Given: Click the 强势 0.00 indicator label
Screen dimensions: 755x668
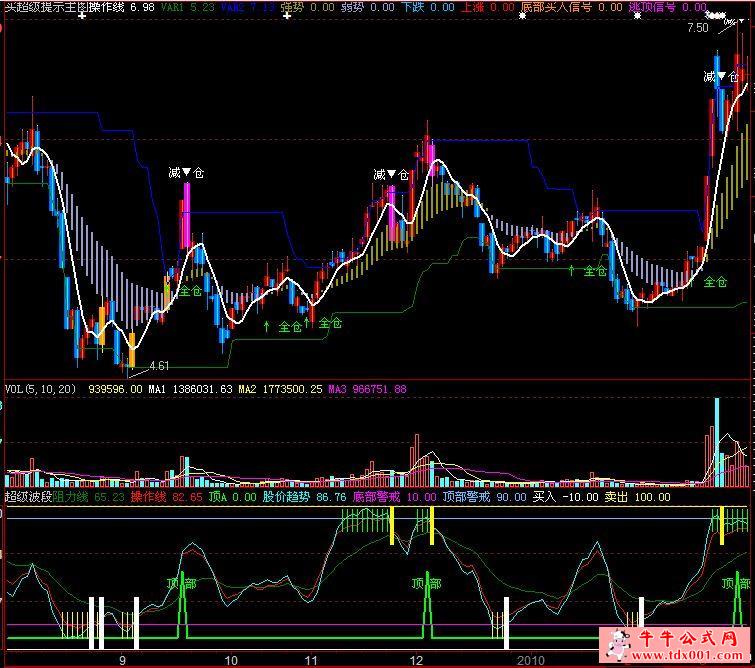Looking at the screenshot, I should (x=308, y=7).
